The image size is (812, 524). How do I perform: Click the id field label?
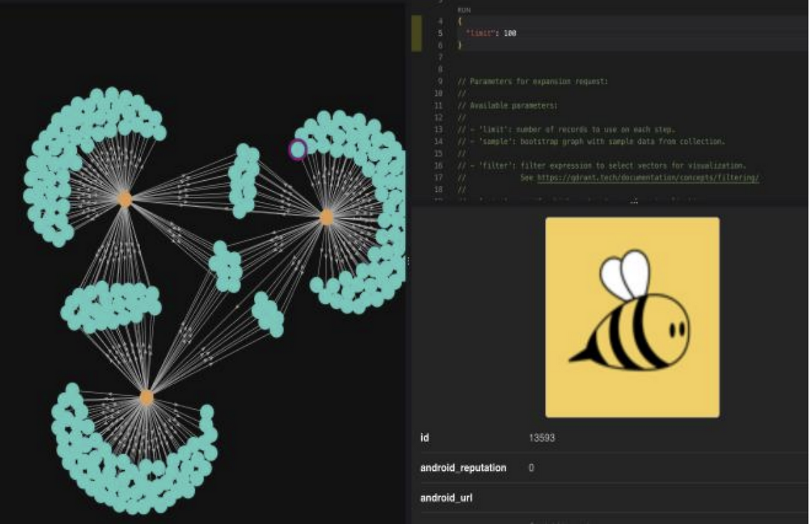click(x=424, y=438)
